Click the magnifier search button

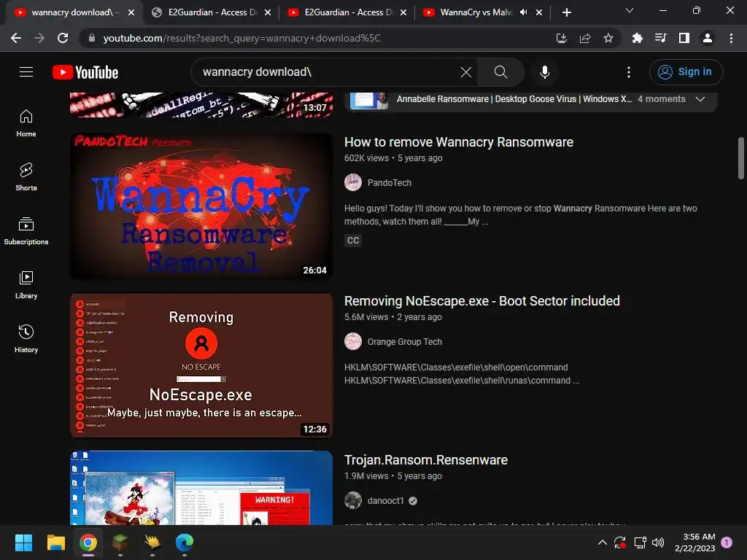500,72
